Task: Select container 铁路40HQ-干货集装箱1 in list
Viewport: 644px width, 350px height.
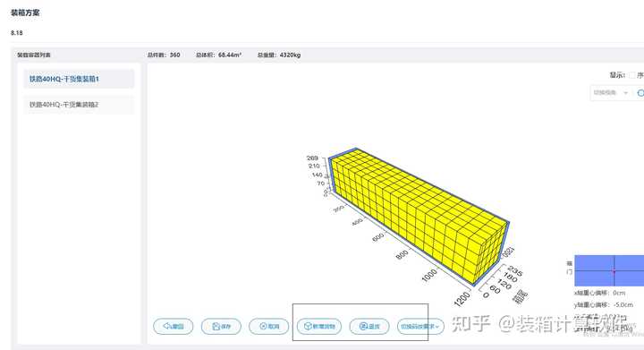Action: click(x=79, y=79)
